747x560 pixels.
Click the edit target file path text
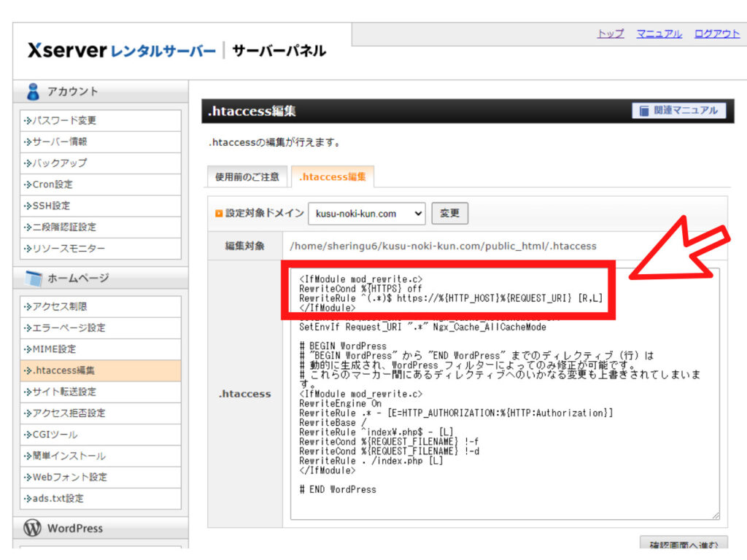[443, 246]
